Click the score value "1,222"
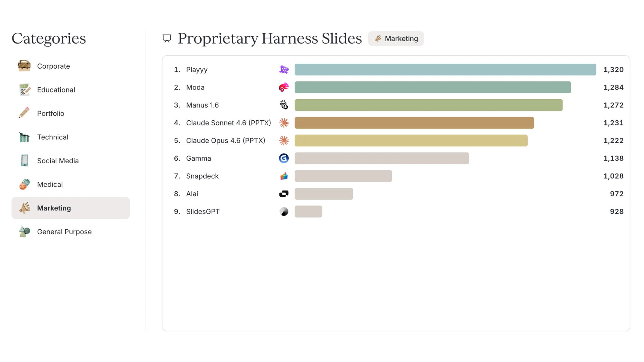The height and width of the screenshot is (362, 644). 613,141
